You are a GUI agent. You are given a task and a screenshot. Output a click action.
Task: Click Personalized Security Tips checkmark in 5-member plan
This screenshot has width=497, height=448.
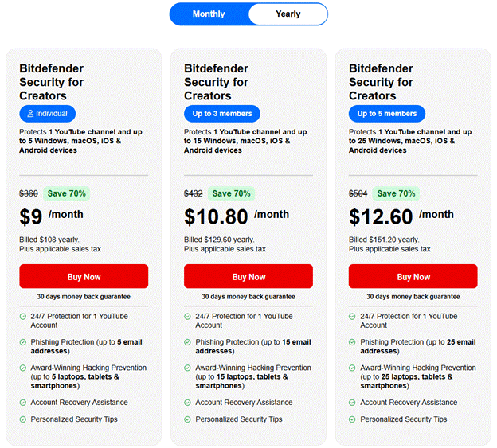353,419
